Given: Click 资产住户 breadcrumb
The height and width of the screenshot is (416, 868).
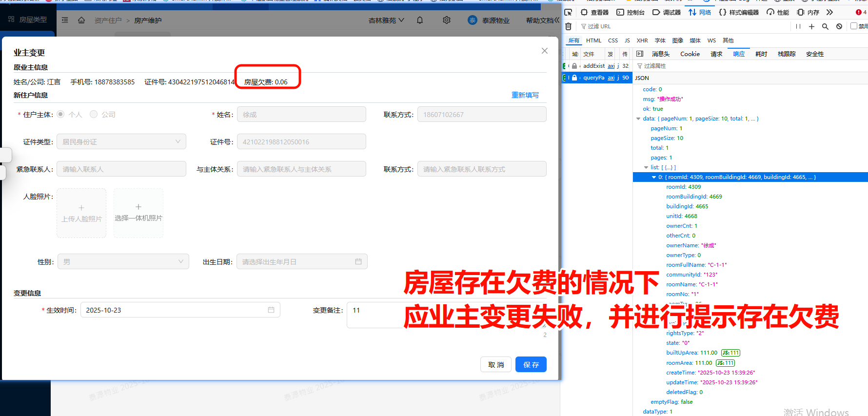Looking at the screenshot, I should (108, 20).
